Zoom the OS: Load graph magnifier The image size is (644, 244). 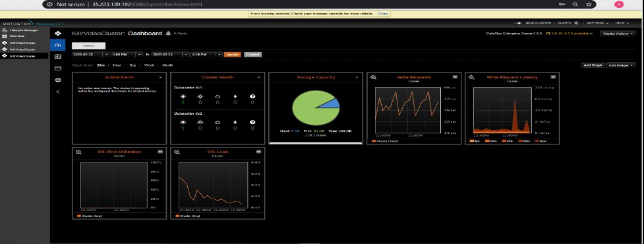(x=177, y=152)
